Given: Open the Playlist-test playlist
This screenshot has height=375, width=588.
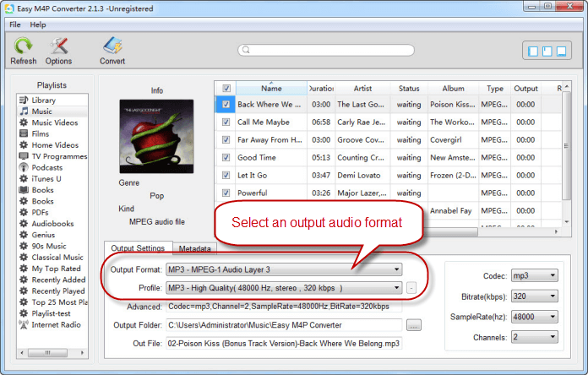Looking at the screenshot, I should tap(52, 313).
